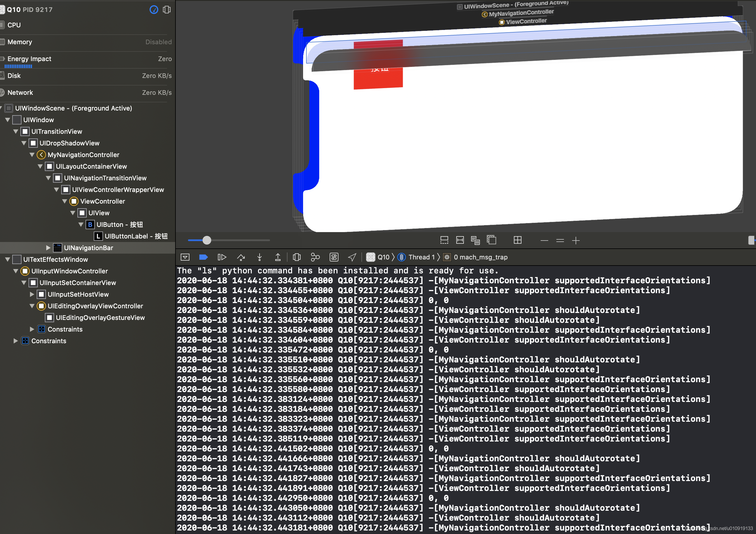Expand the UINavigationBar tree node
This screenshot has height=534, width=756.
tap(48, 248)
